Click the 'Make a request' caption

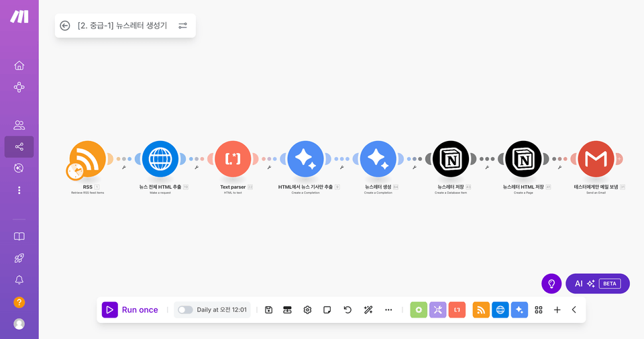click(x=160, y=193)
